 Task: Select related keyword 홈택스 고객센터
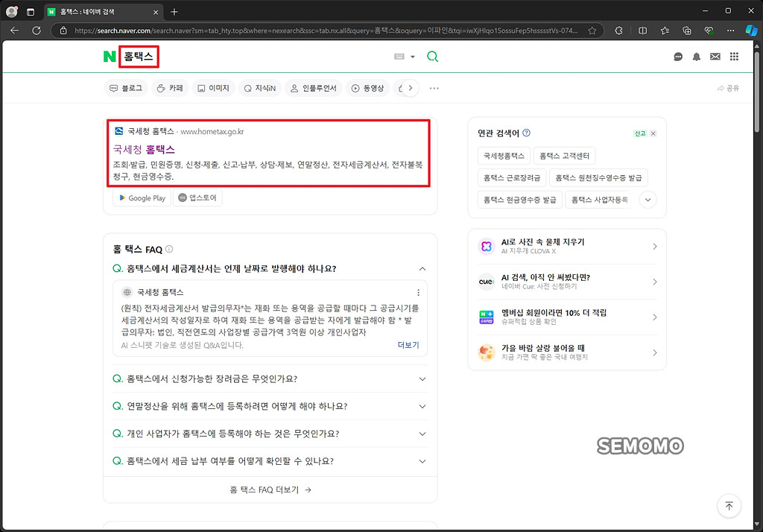click(565, 156)
